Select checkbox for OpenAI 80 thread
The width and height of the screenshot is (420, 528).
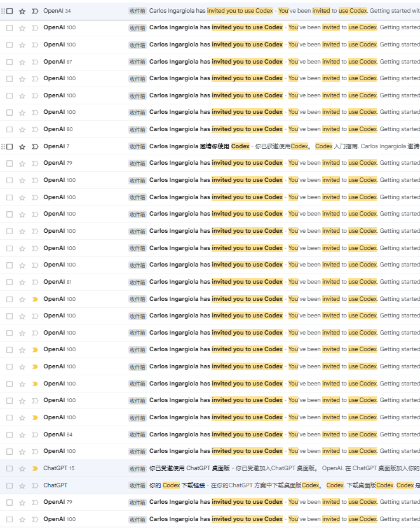(10, 130)
